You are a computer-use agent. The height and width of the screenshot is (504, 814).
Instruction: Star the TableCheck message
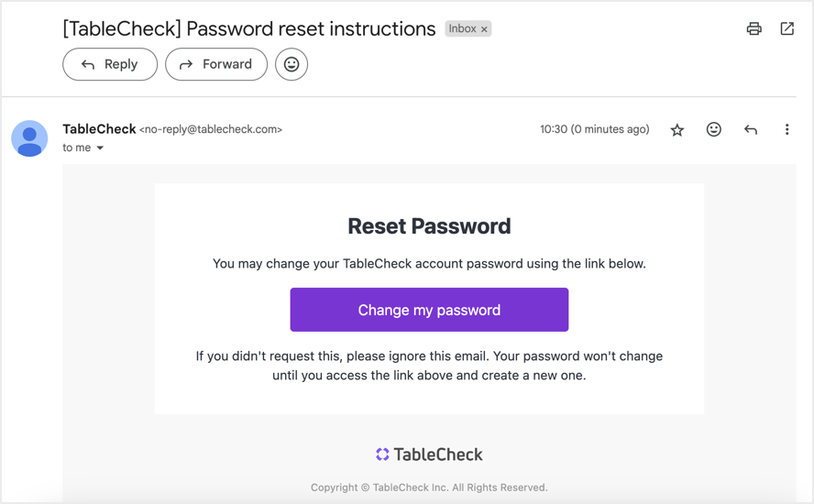click(676, 130)
